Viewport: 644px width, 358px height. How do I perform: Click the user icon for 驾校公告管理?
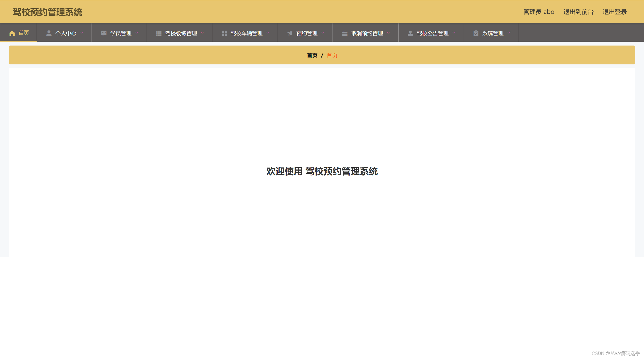click(x=410, y=33)
